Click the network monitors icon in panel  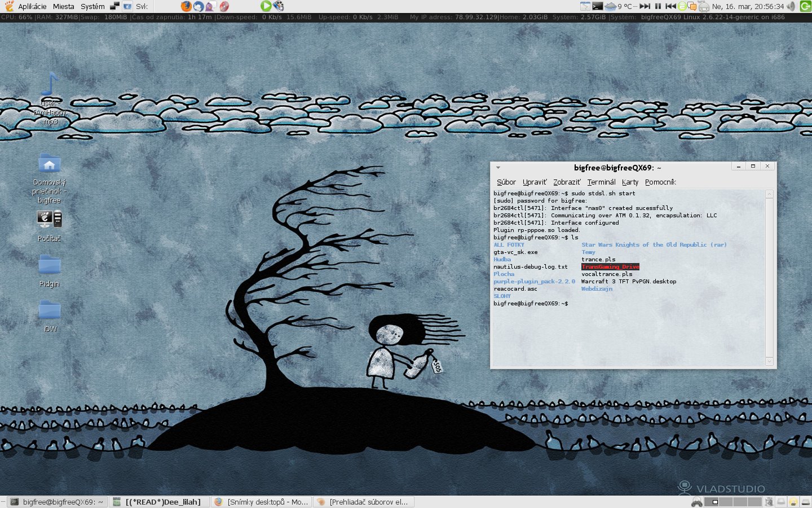coord(114,6)
